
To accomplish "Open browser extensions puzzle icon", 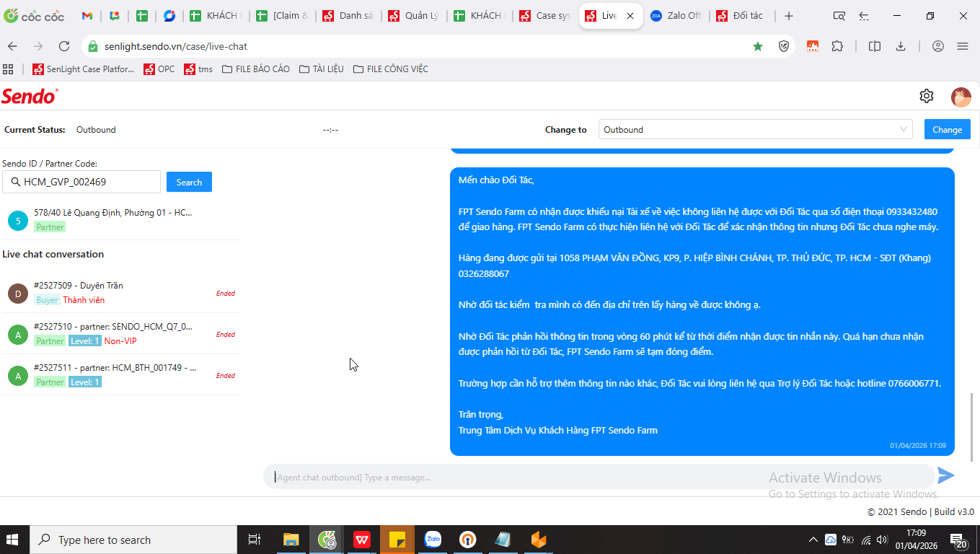I will [x=837, y=46].
